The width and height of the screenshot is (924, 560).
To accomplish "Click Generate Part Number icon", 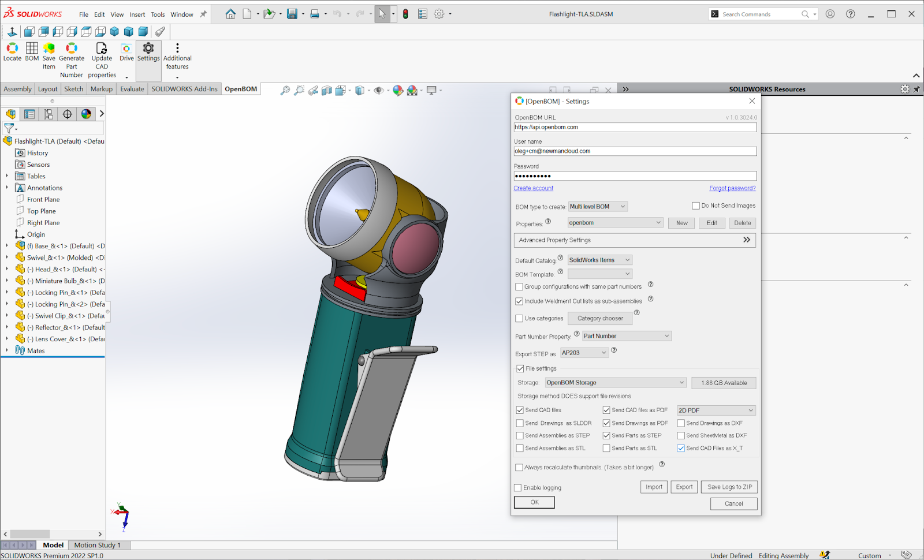I will [72, 51].
